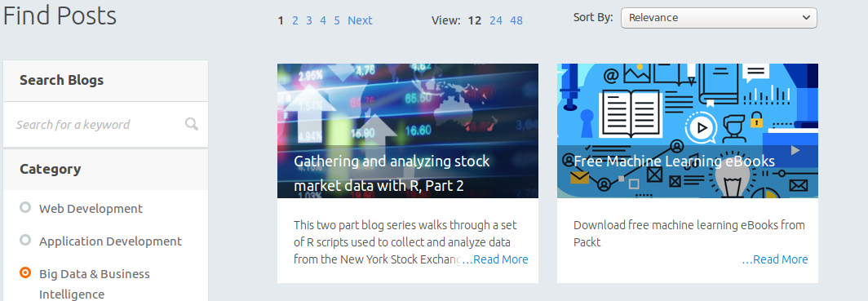
Task: Select the Web Development radio button
Action: point(25,207)
